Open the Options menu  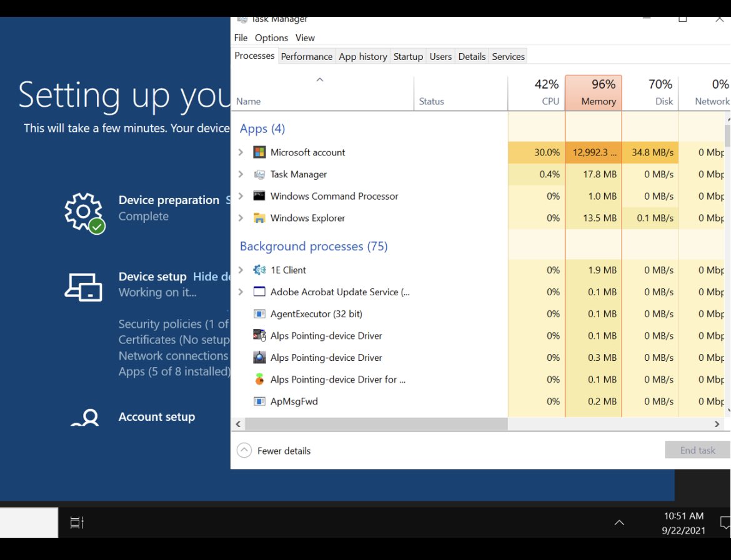(x=271, y=37)
